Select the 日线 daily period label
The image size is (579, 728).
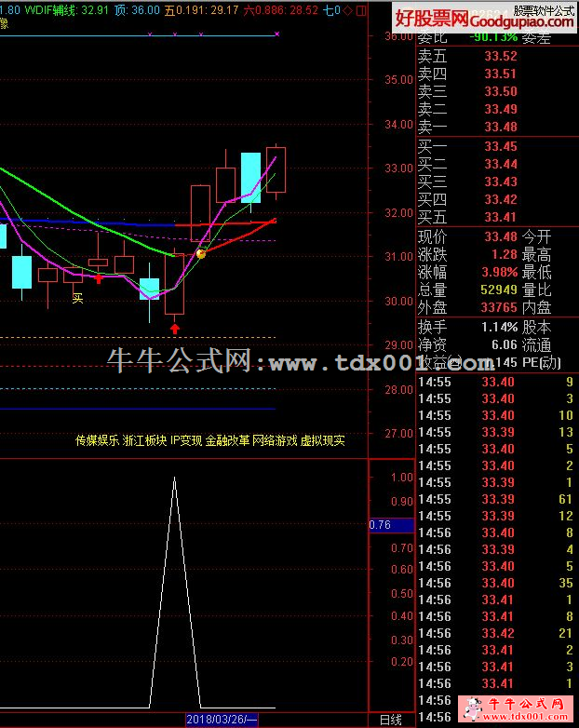coord(391,720)
